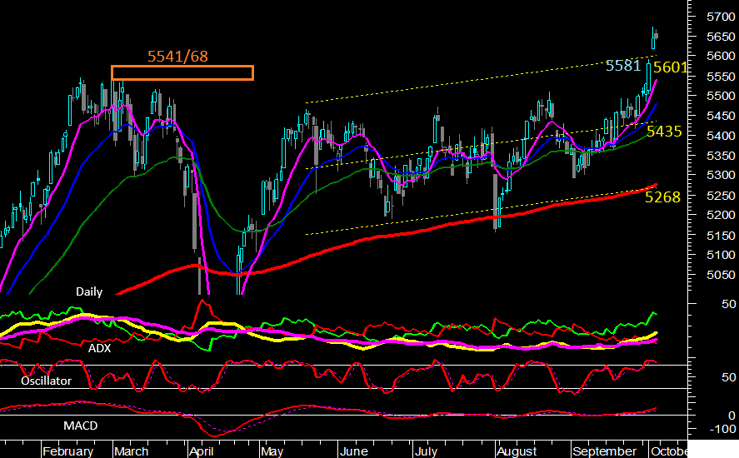Select the yellow "5601" level annotation
This screenshot has width=739, height=458.
[x=674, y=67]
